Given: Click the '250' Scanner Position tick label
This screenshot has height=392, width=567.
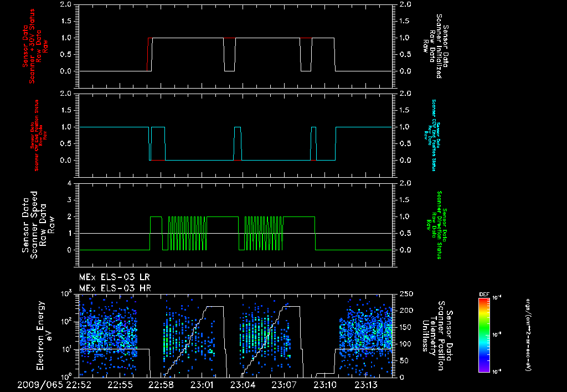Looking at the screenshot, I should pos(406,293).
